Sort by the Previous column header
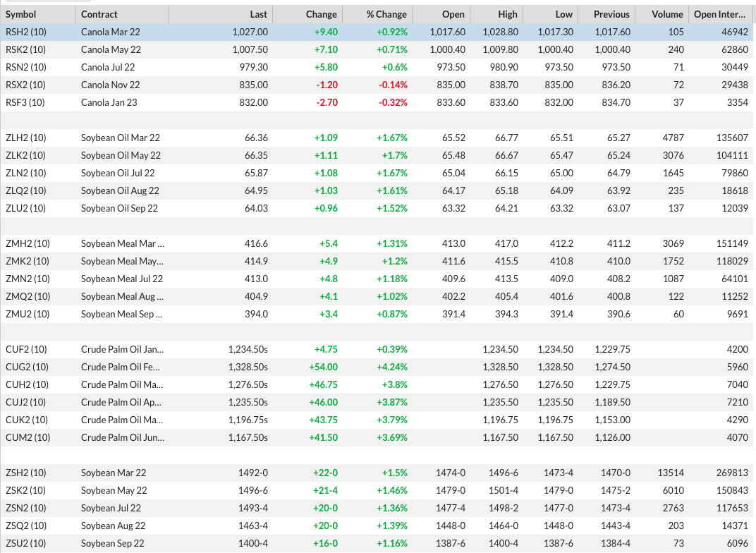756x553 pixels. [x=611, y=14]
